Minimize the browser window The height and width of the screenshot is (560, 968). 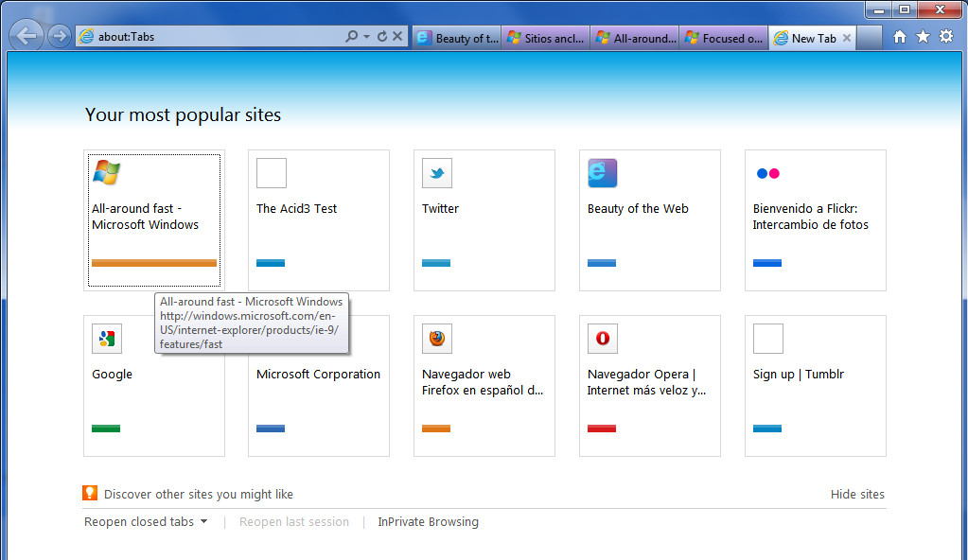point(879,9)
